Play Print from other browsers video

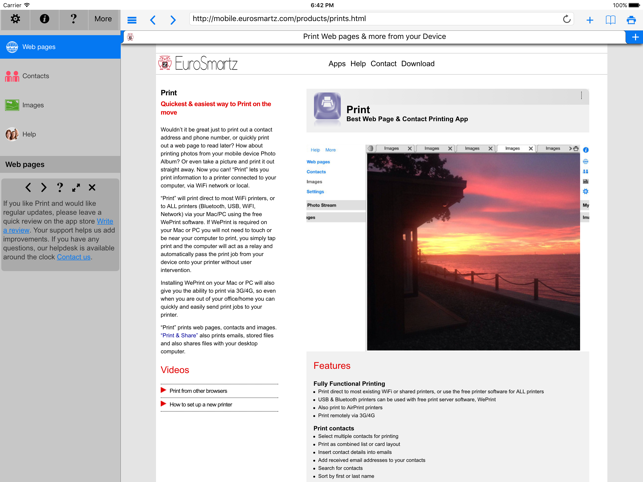click(x=198, y=391)
